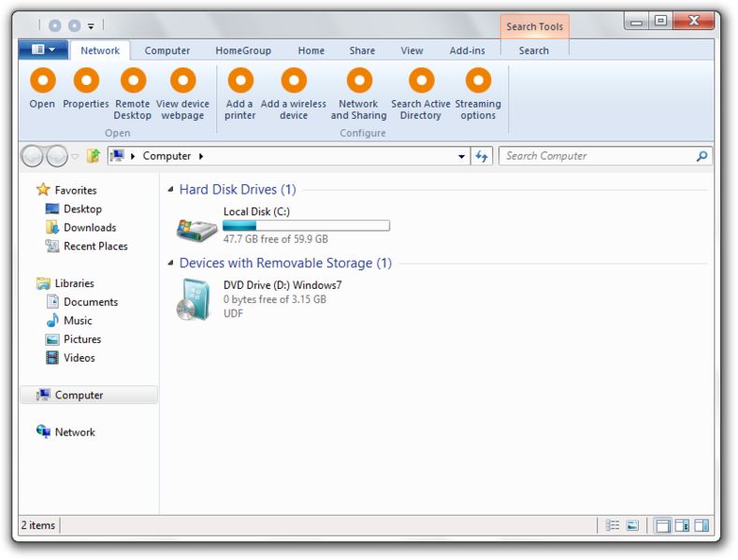Switch to details view in status bar
The height and width of the screenshot is (560, 738).
613,525
